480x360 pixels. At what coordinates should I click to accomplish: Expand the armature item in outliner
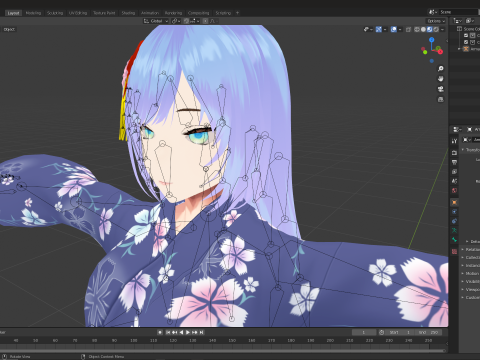(x=459, y=49)
